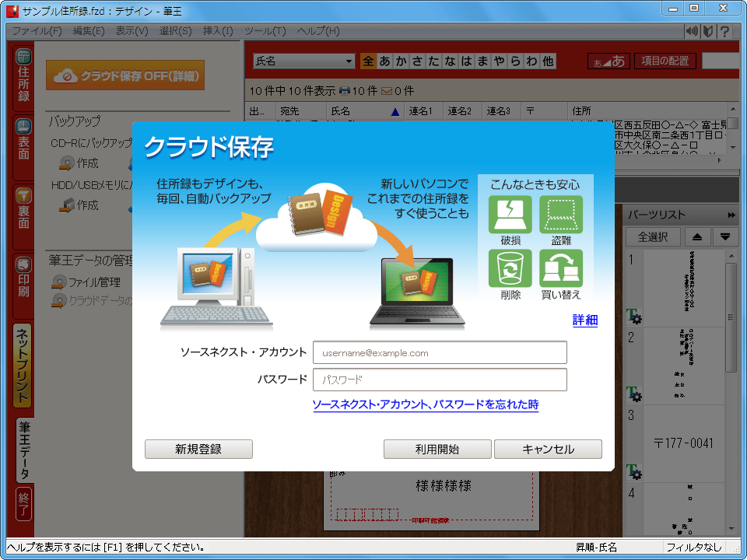Open the ヘルプ(H) menu
Image resolution: width=747 pixels, height=560 pixels.
pos(318,31)
